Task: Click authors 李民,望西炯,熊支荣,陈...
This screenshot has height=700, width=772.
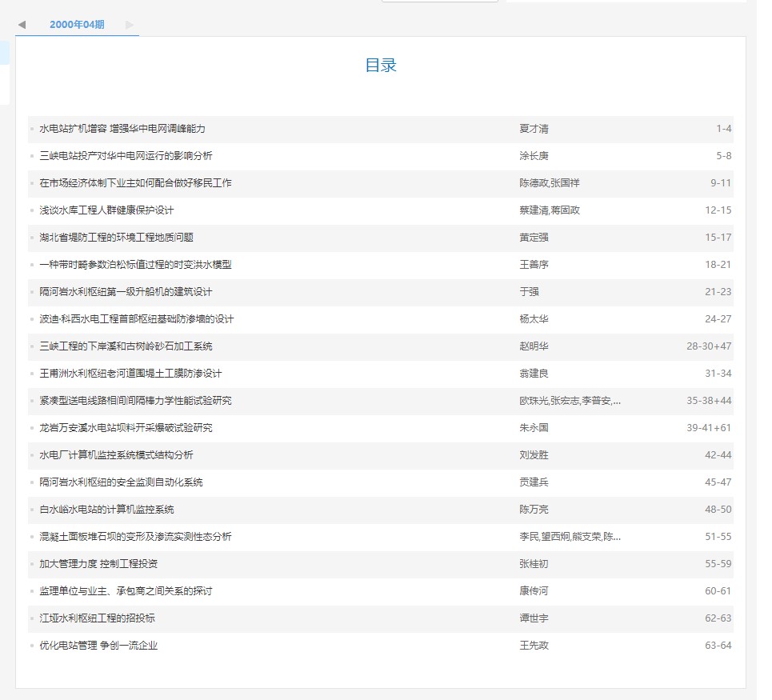Action: tap(570, 537)
